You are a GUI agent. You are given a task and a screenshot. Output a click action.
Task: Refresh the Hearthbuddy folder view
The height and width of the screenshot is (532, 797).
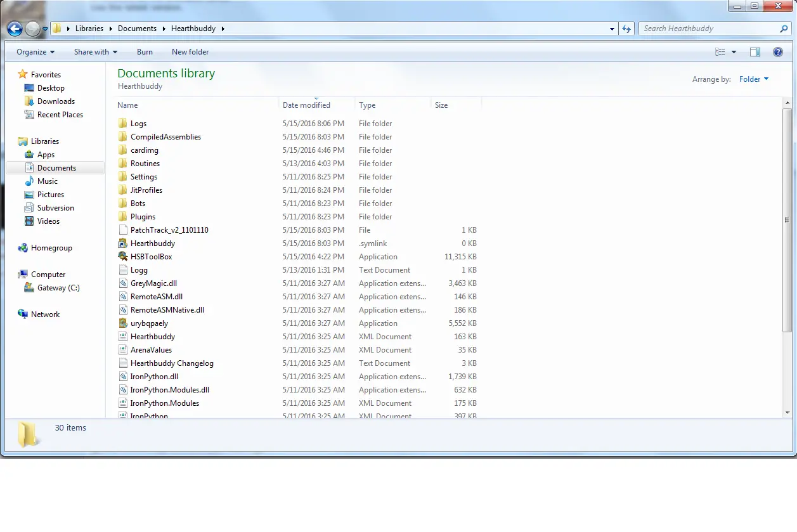(626, 29)
